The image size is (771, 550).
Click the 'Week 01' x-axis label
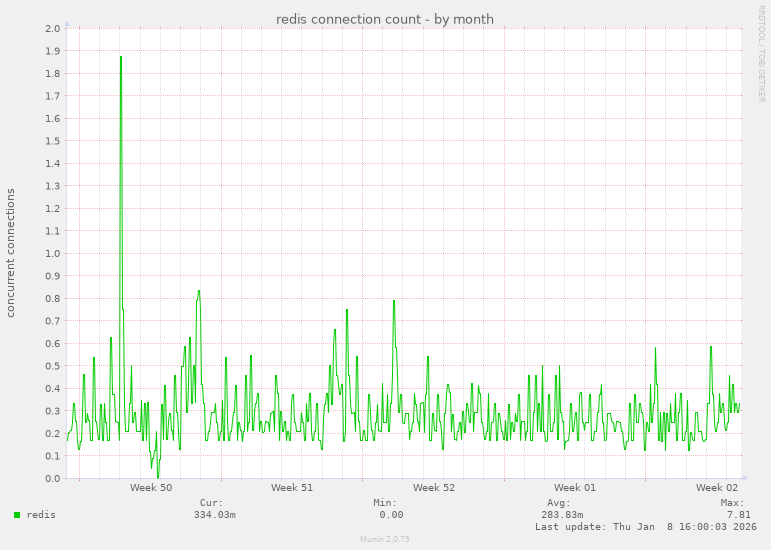[x=575, y=488]
